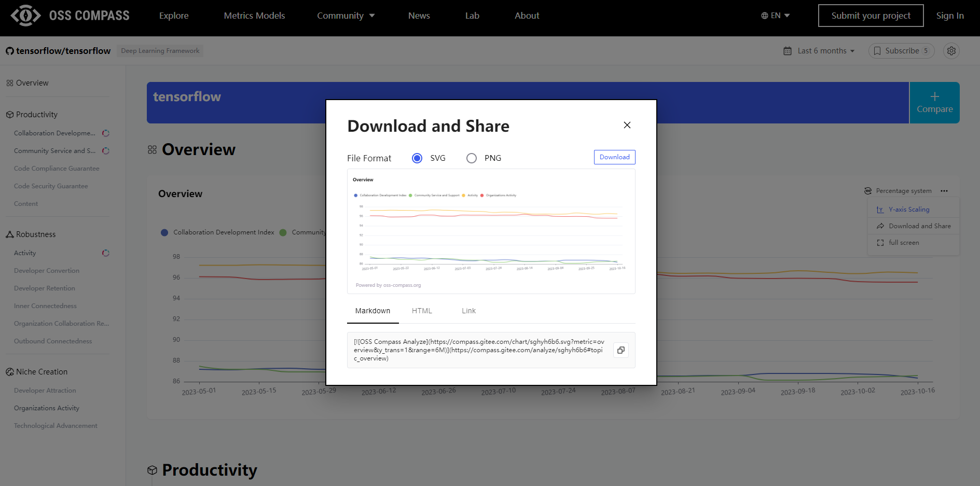The image size is (980, 486).
Task: Open Outbound Connectedness in sidebar
Action: [x=53, y=341]
